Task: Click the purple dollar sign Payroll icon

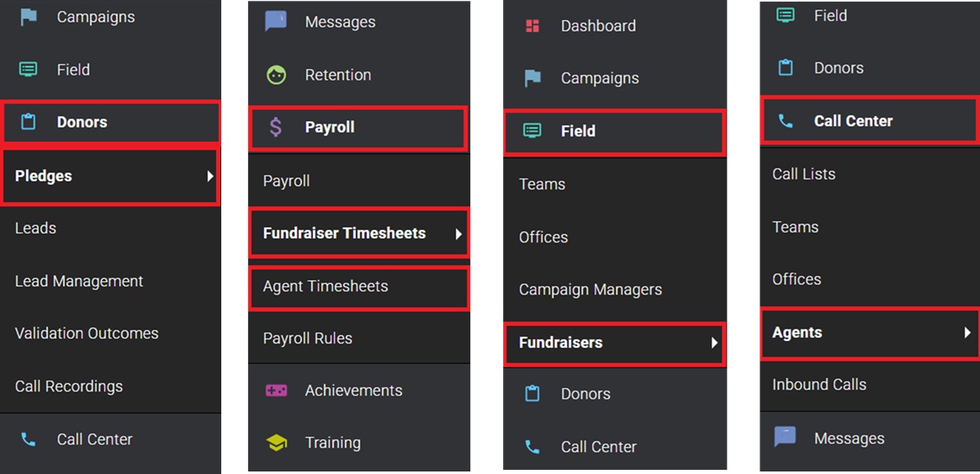Action: [x=276, y=128]
